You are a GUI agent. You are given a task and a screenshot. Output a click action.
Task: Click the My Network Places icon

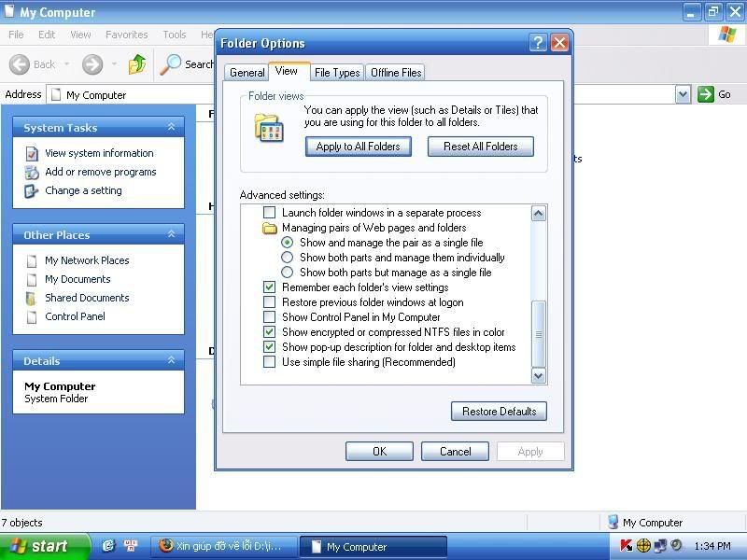tap(32, 260)
